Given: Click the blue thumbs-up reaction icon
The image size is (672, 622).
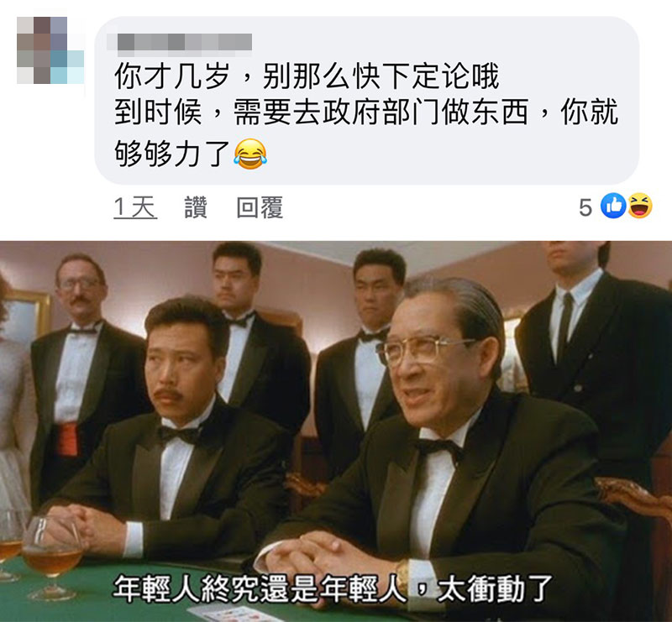Looking at the screenshot, I should click(x=613, y=206).
